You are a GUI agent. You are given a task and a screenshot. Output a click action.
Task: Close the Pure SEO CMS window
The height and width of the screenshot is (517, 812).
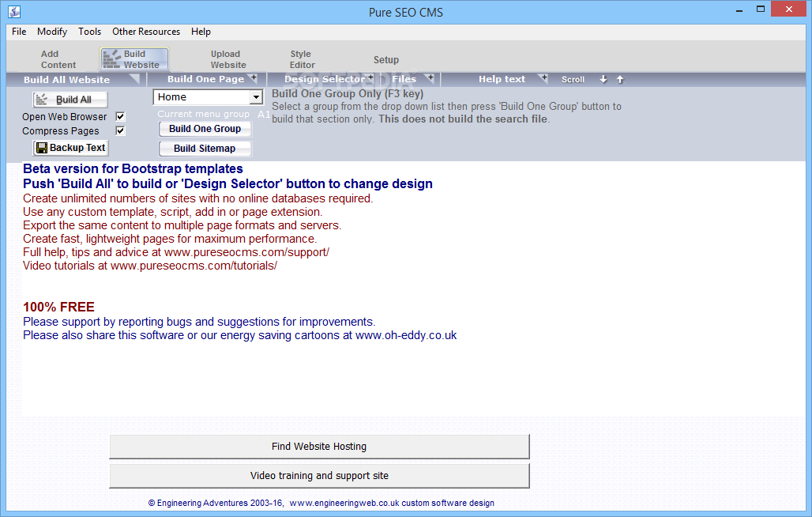[x=788, y=9]
